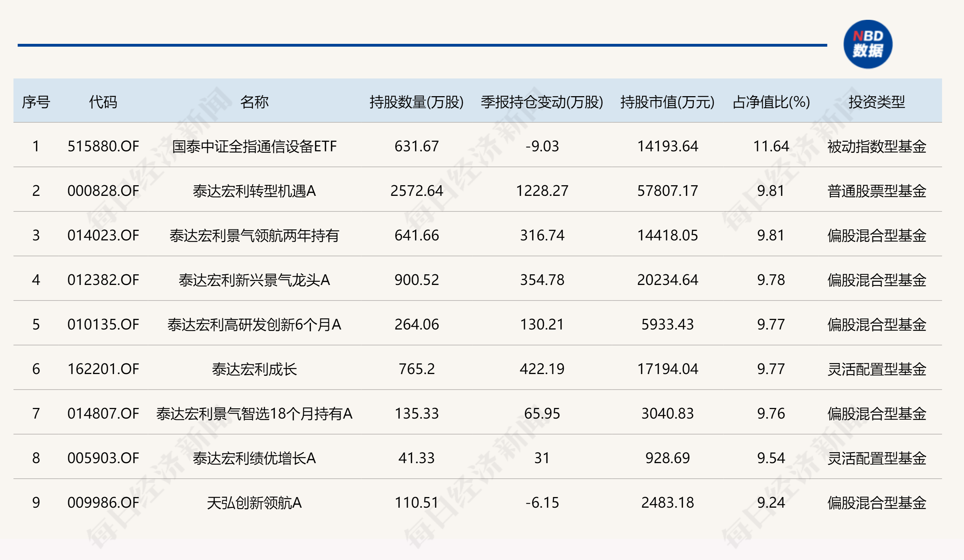Image resolution: width=964 pixels, height=560 pixels.
Task: Click market value 57807.17
Action: [668, 191]
